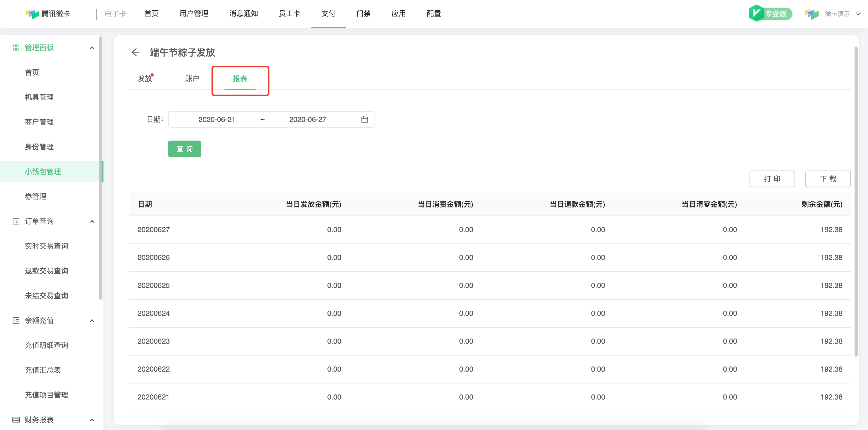Open sidebar item 退款交易查询
868x430 pixels.
(47, 271)
